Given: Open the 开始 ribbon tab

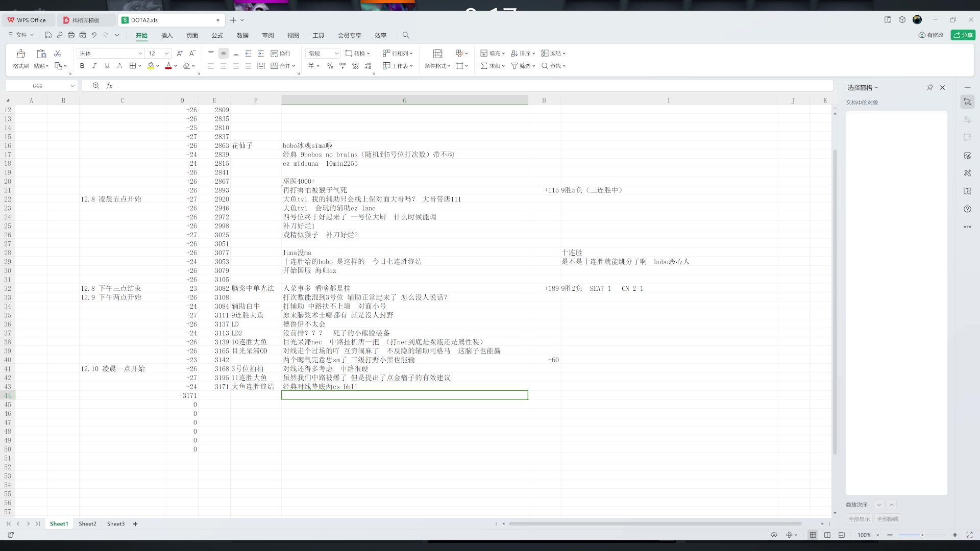Looking at the screenshot, I should pyautogui.click(x=141, y=35).
